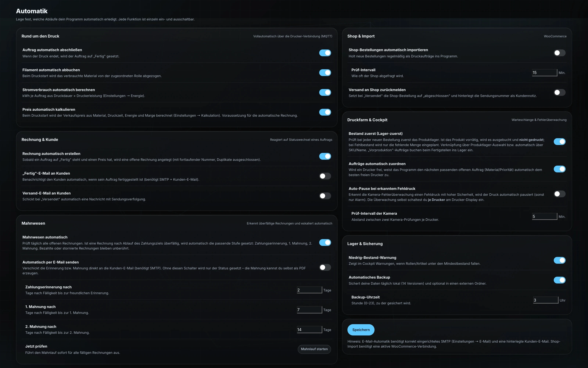
Task: Click the 'Mahnwesen' section heading
Action: click(x=33, y=223)
